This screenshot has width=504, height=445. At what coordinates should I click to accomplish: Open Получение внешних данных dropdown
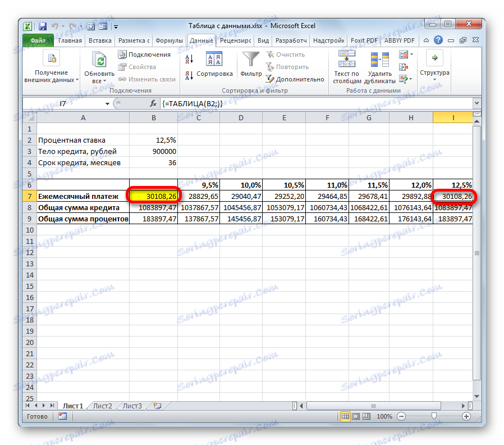[x=52, y=67]
